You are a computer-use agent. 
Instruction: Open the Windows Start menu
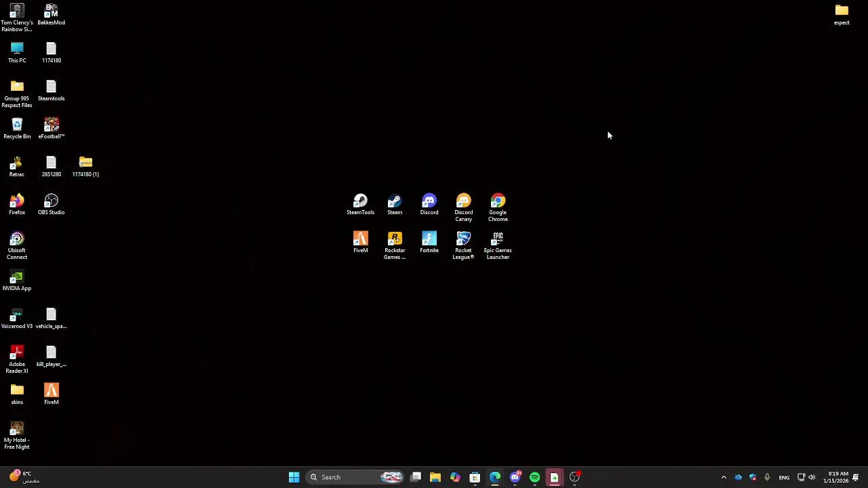(x=294, y=477)
